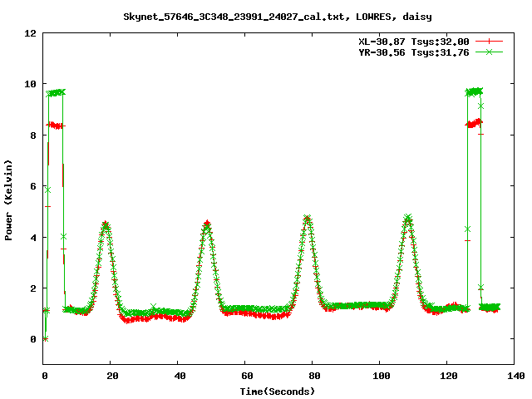
Task: Click the x-axis tick label 20
Action: point(112,376)
